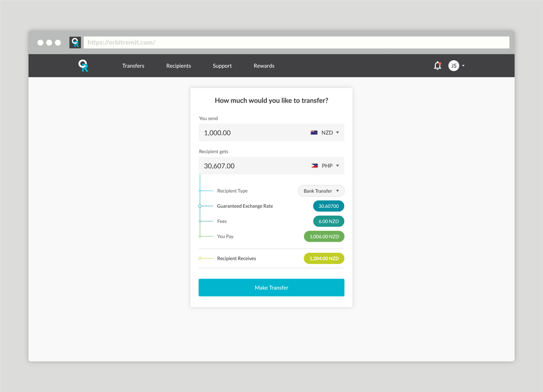Open the notifications bell
543x392 pixels.
(x=437, y=66)
